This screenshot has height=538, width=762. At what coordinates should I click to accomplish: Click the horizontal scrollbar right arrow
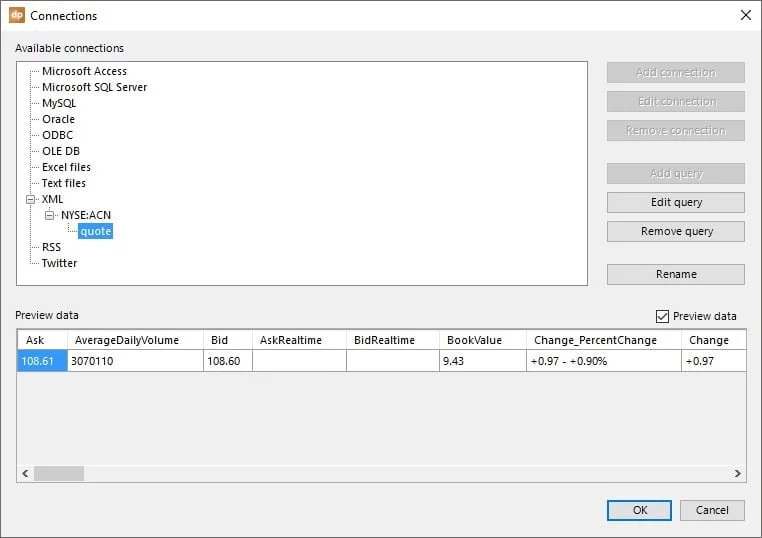(738, 474)
